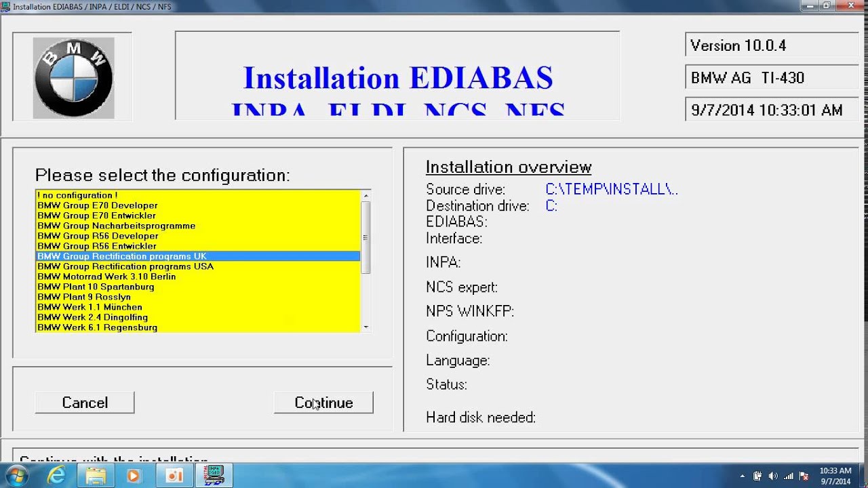Open the orange recorder taskbar app

(174, 476)
